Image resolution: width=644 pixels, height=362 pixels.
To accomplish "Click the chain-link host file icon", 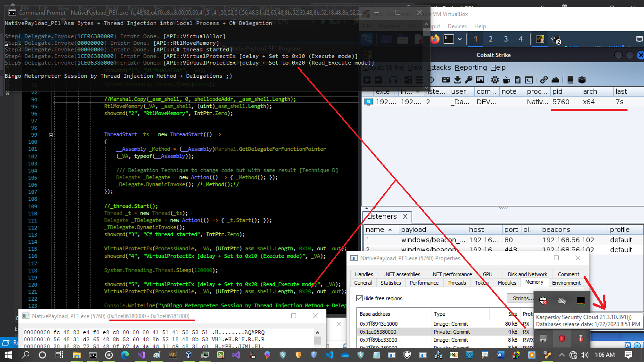I will coord(544,80).
